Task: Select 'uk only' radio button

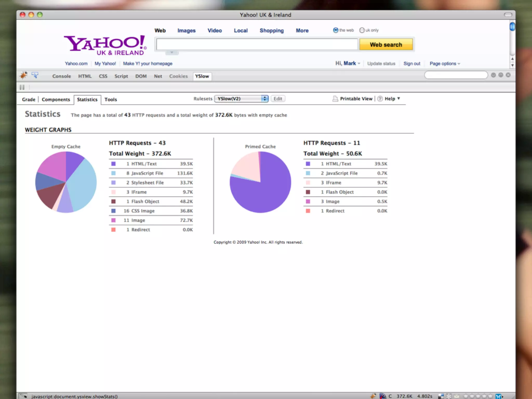Action: (x=362, y=30)
